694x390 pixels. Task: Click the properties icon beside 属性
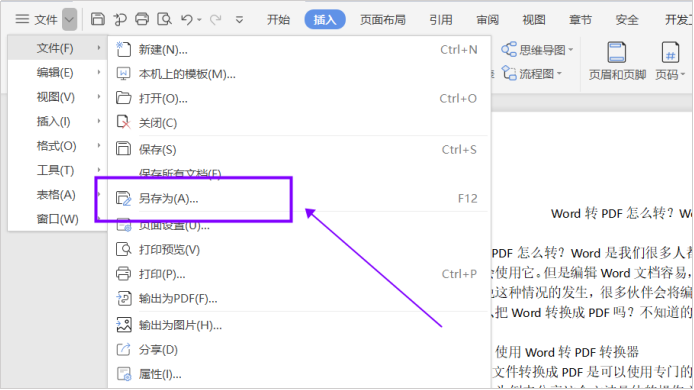click(x=123, y=374)
